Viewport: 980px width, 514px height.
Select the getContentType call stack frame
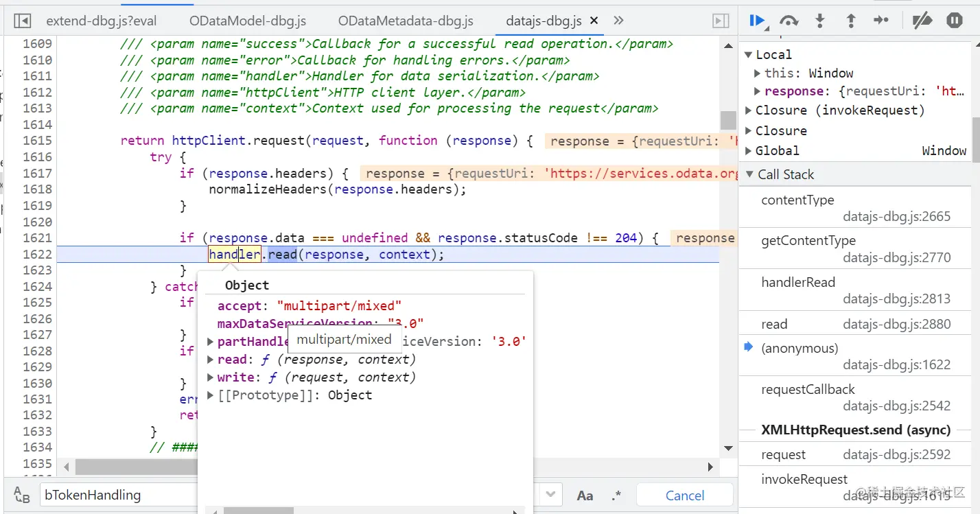(x=855, y=249)
